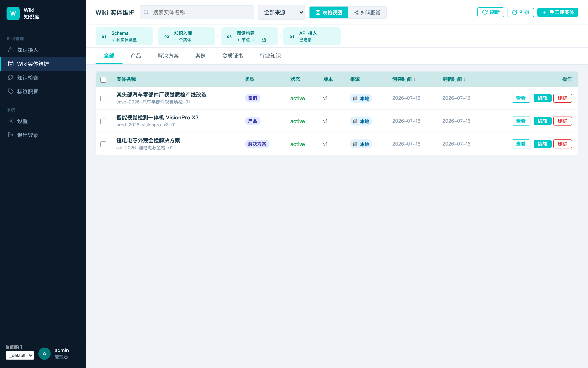This screenshot has width=588, height=368.
Task: Click the magnifier icon in search box
Action: coord(146,12)
